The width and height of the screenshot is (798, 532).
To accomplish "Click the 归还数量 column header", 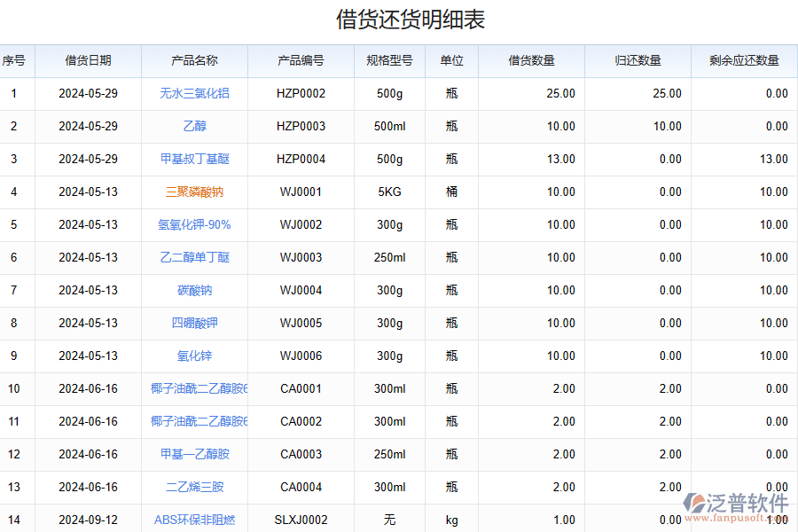I will coord(637,60).
